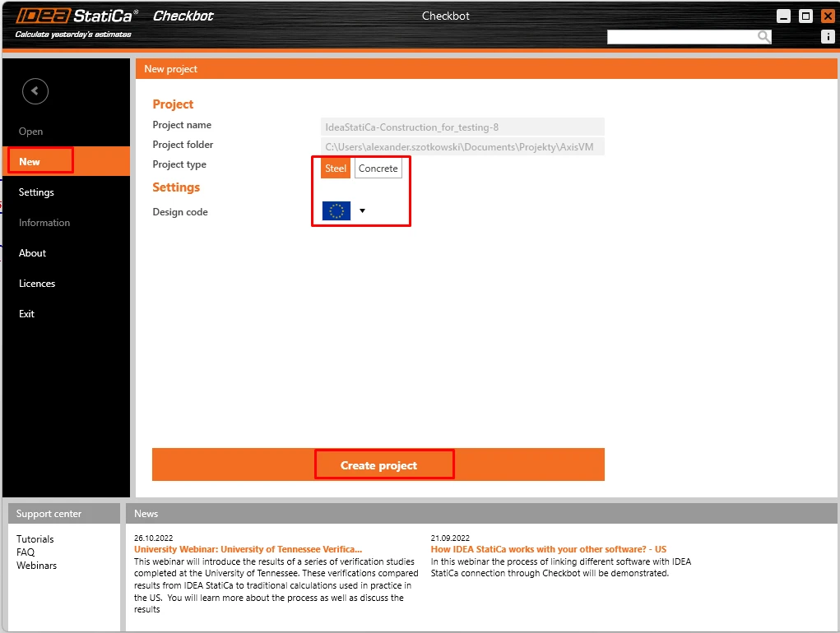This screenshot has width=840, height=633.
Task: Open the info icon in top-right corner
Action: (x=828, y=36)
